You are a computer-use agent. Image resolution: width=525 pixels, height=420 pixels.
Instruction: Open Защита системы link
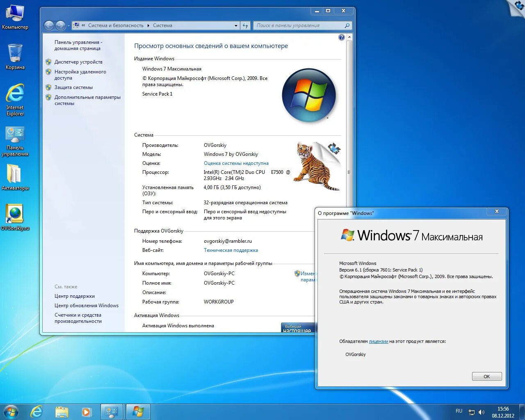click(73, 87)
